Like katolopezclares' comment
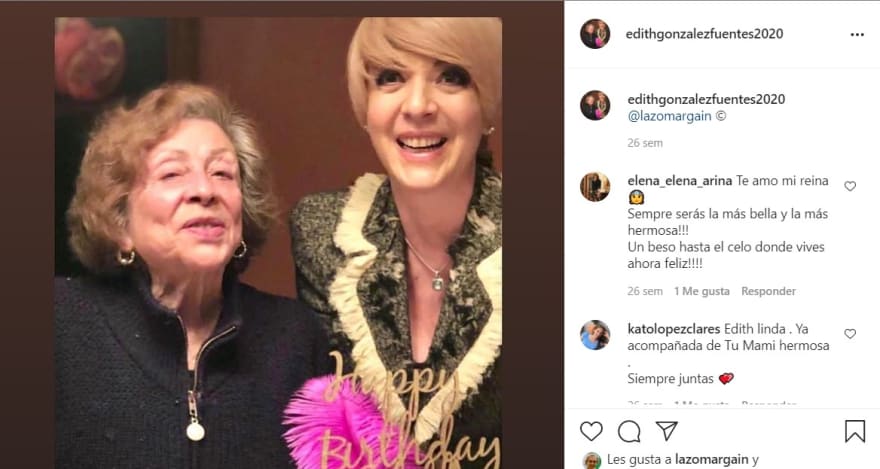The width and height of the screenshot is (880, 469). coord(850,333)
